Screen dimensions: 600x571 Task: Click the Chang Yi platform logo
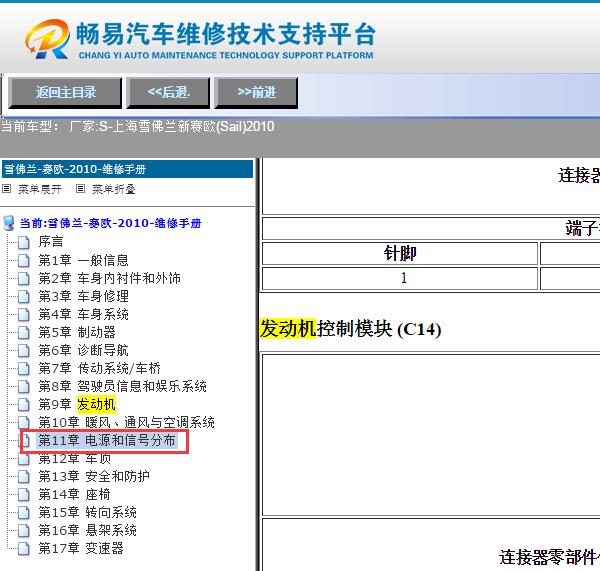47,39
